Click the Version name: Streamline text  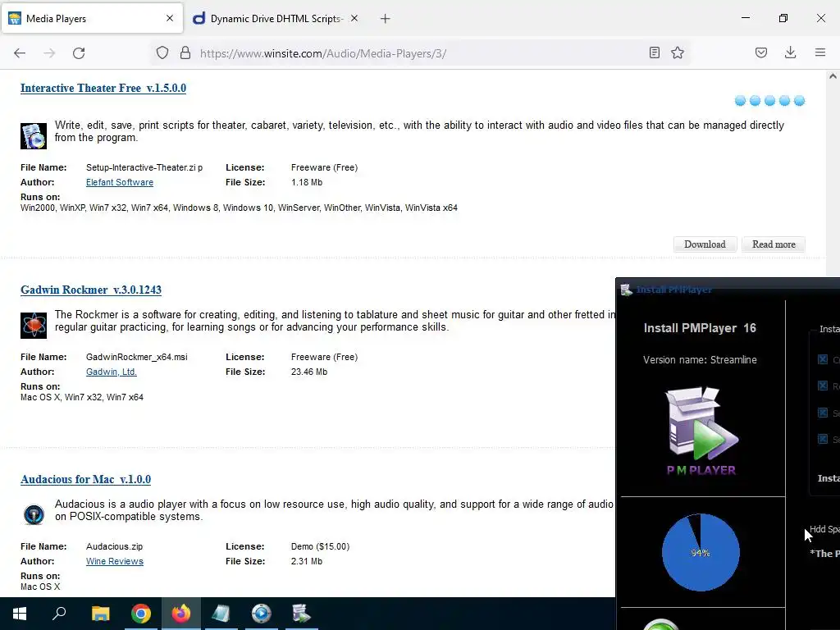[701, 360]
